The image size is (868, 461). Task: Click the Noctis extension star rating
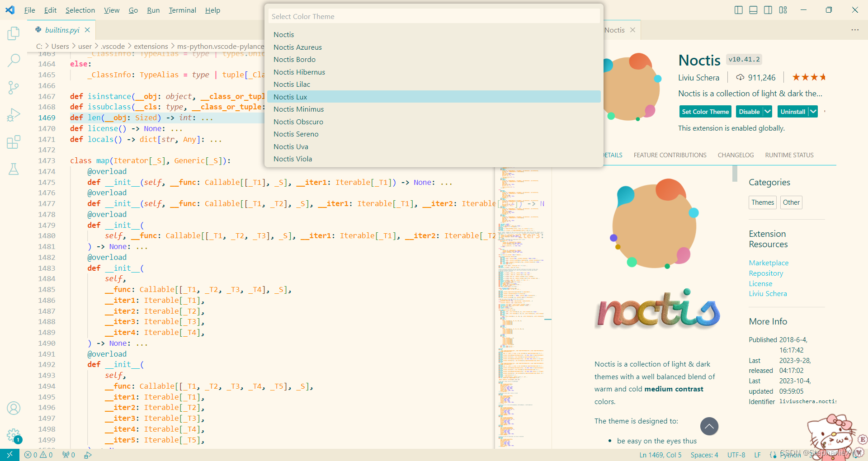click(x=809, y=77)
